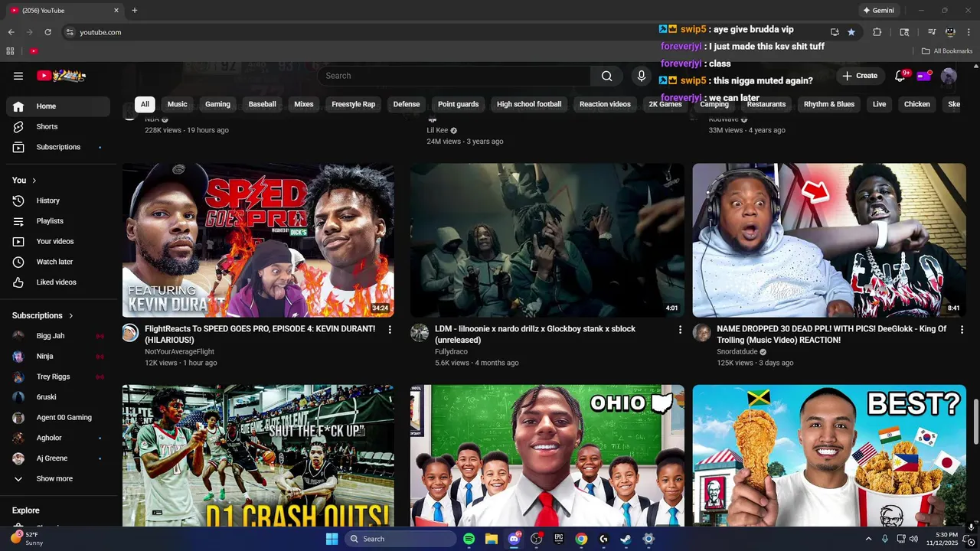Open the Chrome extensions puzzle icon
980x551 pixels.
tap(877, 32)
